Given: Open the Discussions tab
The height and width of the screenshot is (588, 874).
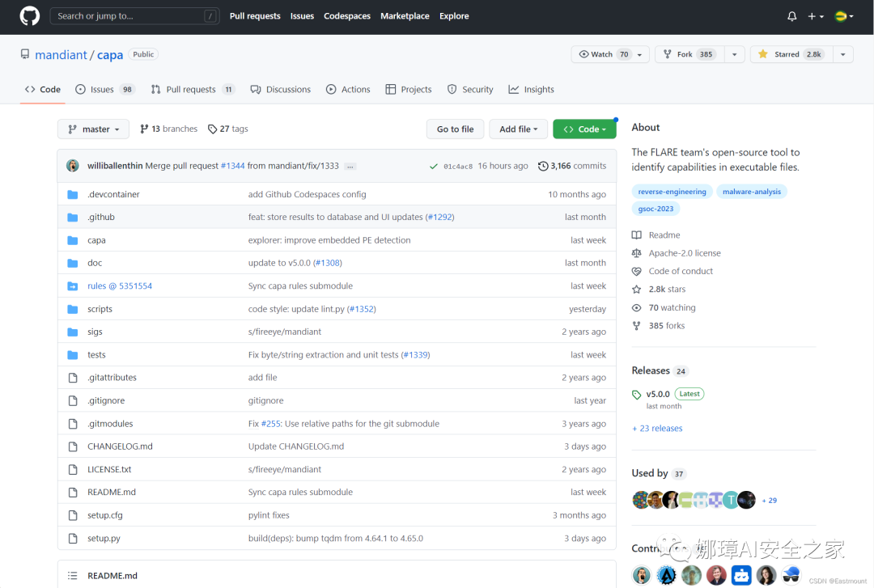Looking at the screenshot, I should tap(280, 89).
